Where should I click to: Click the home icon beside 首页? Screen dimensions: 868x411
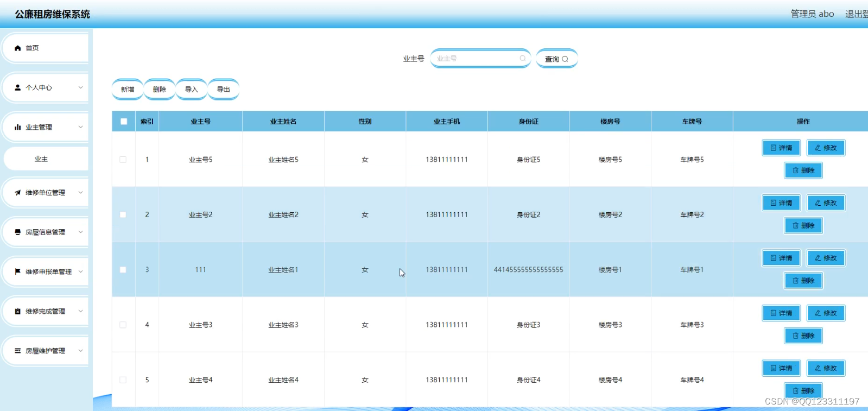tap(18, 48)
